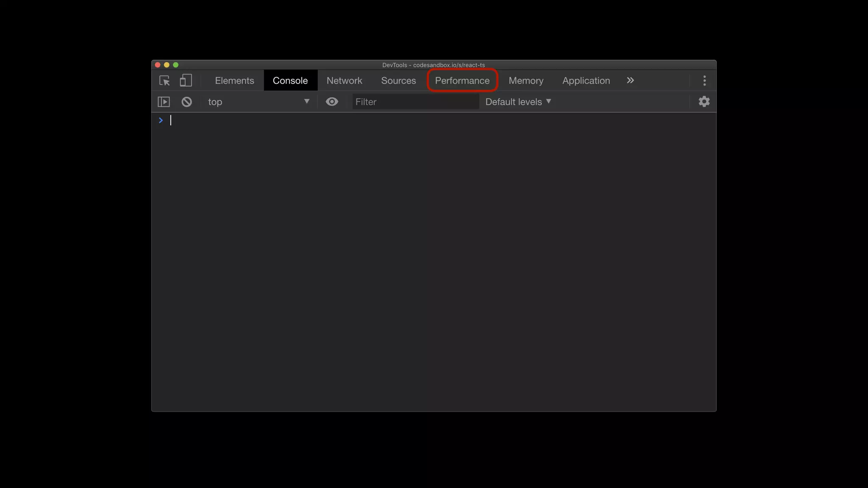Open the top JavaScript context dropdown
The image size is (868, 488).
[x=259, y=102]
